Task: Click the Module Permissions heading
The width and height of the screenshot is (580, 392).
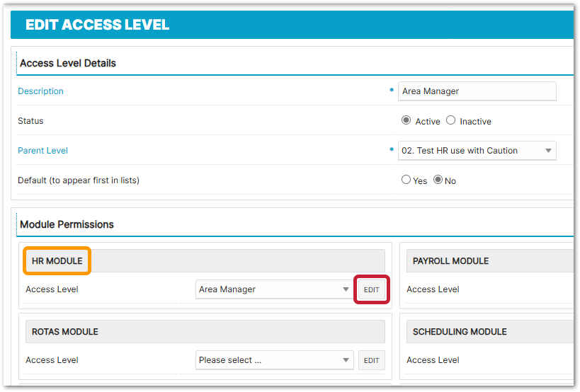Action: (67, 224)
